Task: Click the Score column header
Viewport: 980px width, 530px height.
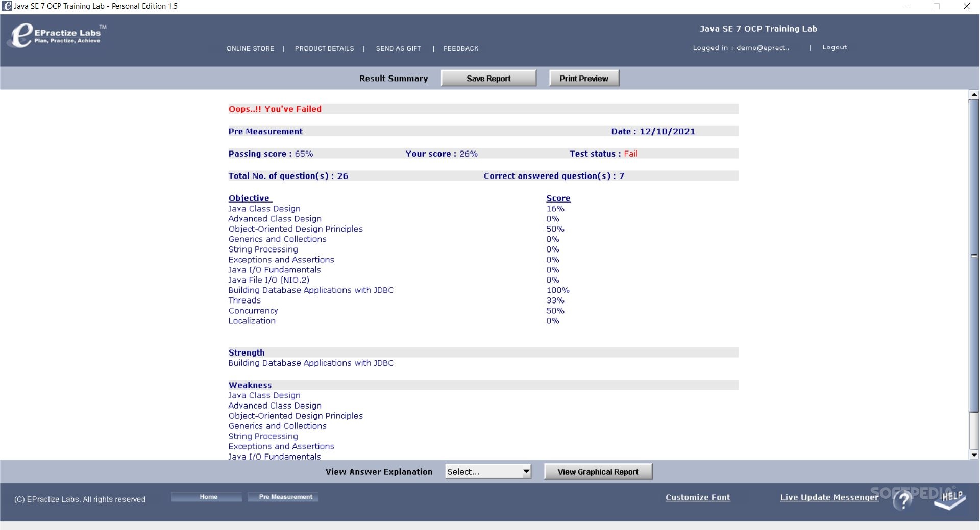Action: click(558, 198)
